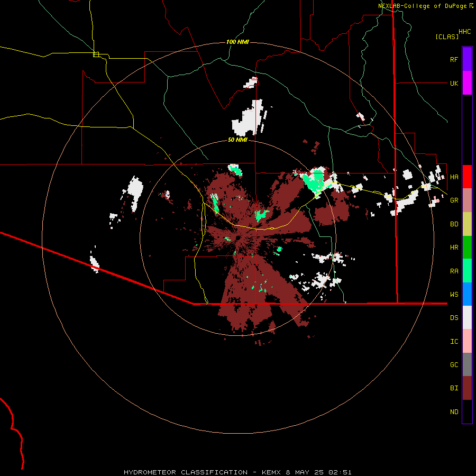Select the BD yellow legend swatch
This screenshot has width=476, height=476.
pyautogui.click(x=467, y=224)
